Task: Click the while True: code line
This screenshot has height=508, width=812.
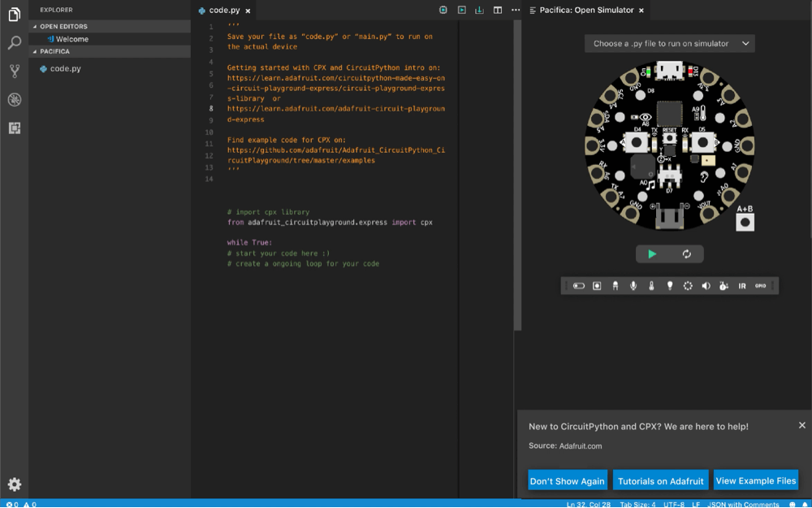Action: pyautogui.click(x=249, y=242)
